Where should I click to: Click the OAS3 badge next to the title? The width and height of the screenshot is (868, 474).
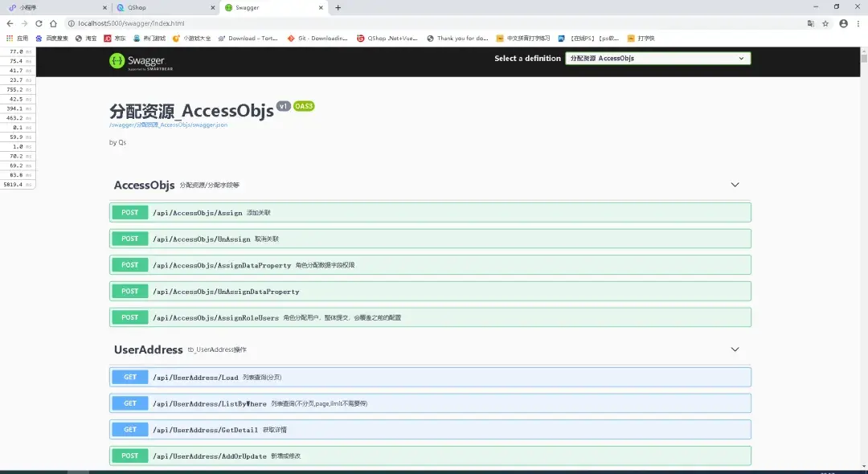(304, 104)
